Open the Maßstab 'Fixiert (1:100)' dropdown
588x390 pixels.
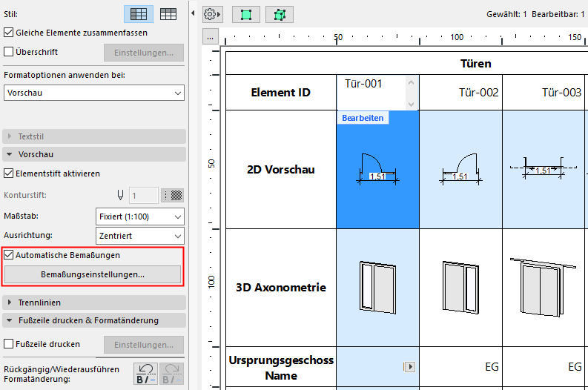click(x=140, y=217)
